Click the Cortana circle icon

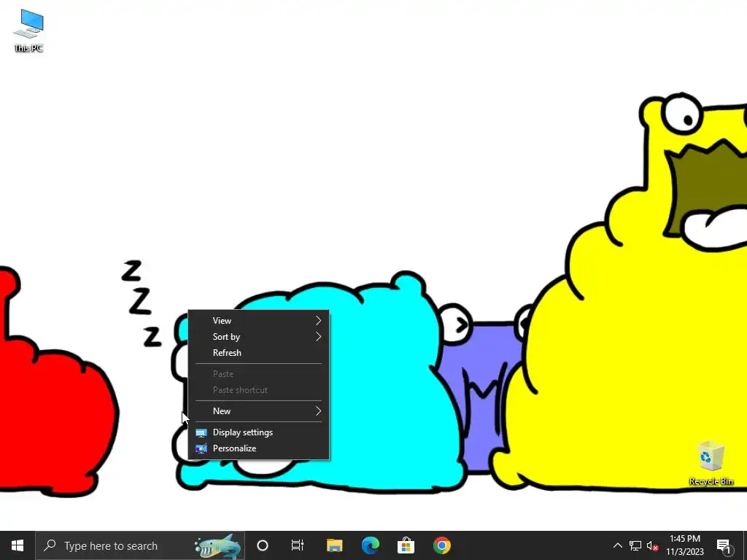[x=263, y=545]
